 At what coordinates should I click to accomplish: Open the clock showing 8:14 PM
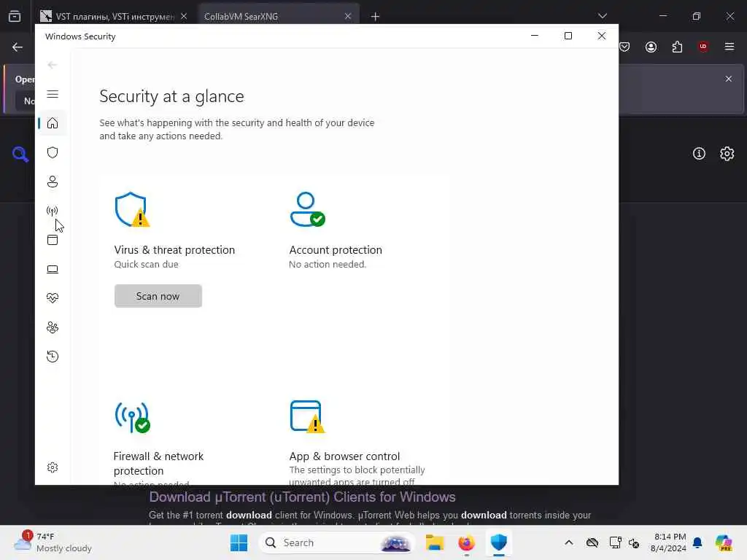[669, 542]
